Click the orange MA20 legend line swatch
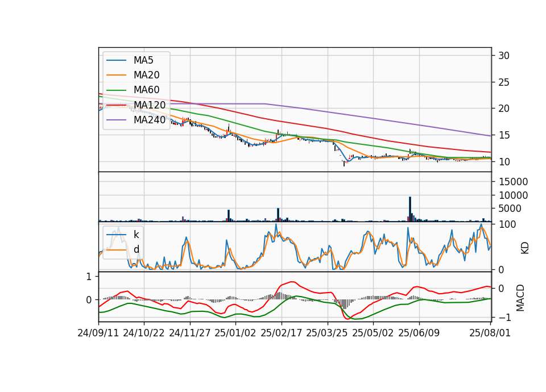Viewport: 546px width, 392px height. coord(116,75)
